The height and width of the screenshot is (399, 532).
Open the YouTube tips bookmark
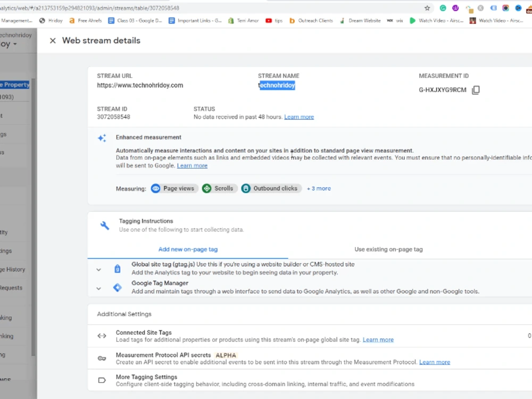274,21
